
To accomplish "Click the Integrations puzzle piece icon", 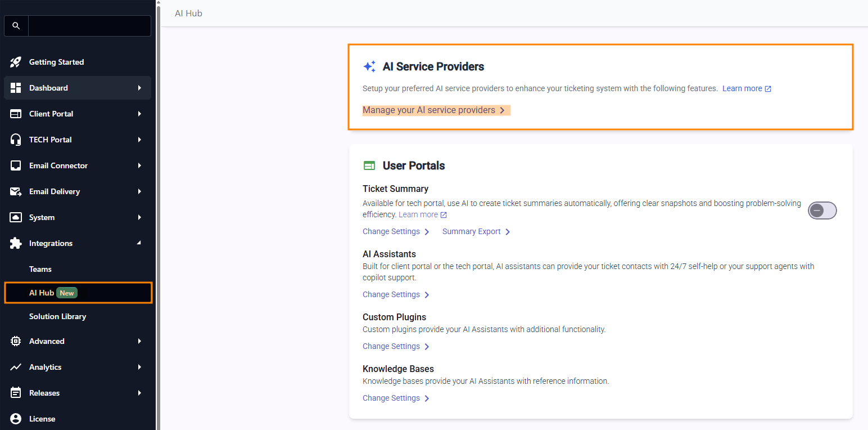I will pyautogui.click(x=16, y=243).
